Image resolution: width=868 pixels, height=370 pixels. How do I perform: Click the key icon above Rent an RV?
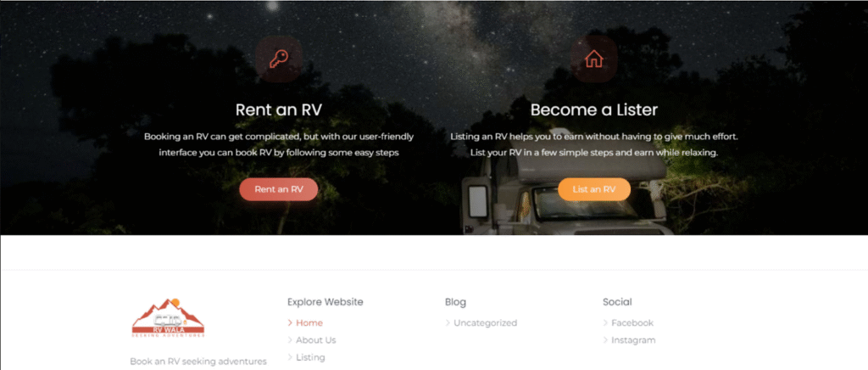[x=278, y=59]
